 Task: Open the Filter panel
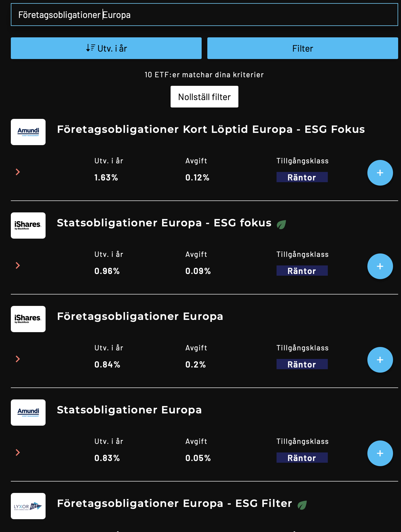(302, 48)
